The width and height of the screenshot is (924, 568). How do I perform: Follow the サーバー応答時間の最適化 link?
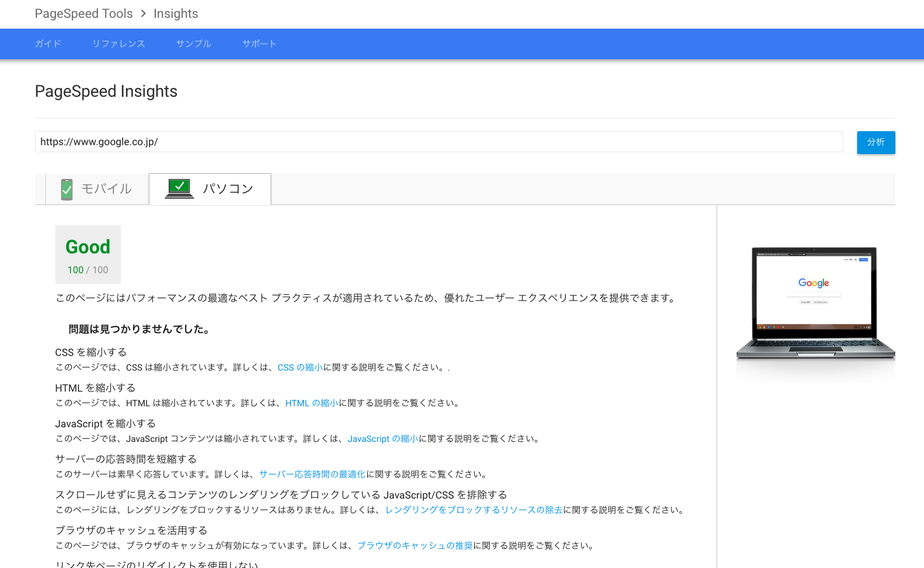(x=312, y=474)
